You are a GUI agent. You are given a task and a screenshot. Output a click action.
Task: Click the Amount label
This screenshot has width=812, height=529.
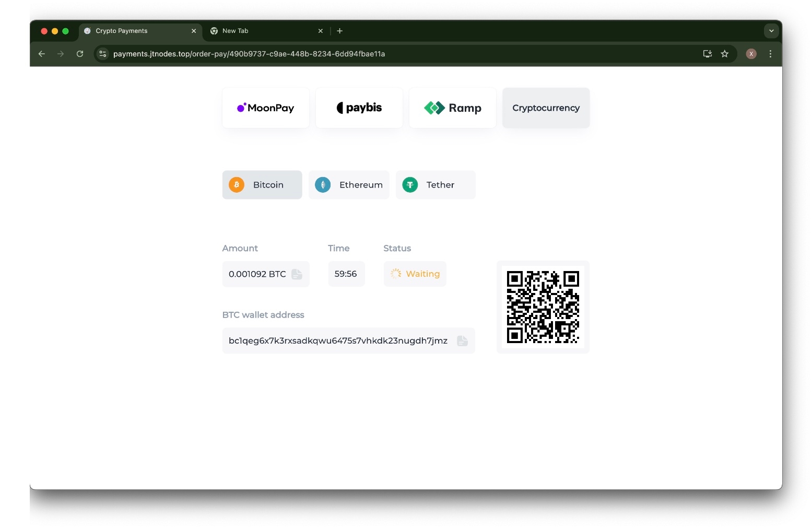click(240, 248)
